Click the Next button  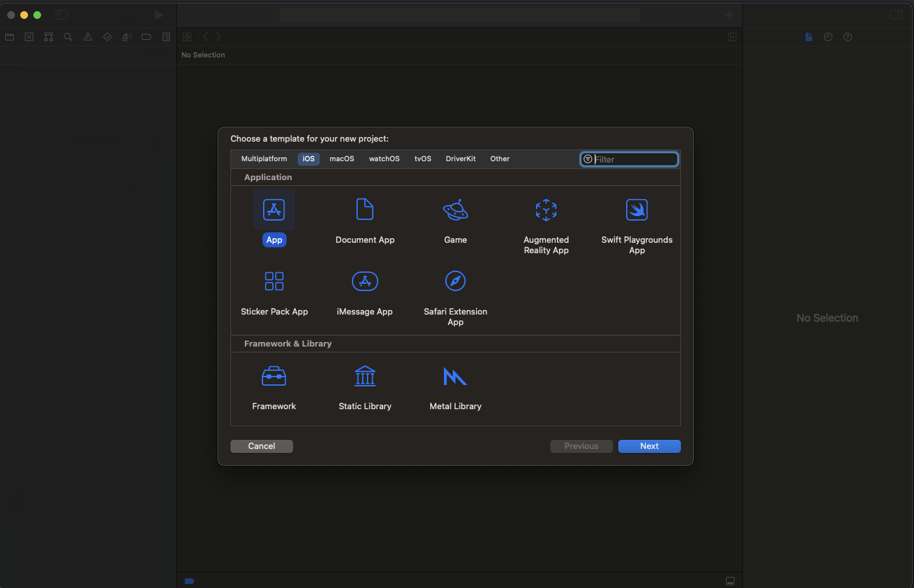pyautogui.click(x=650, y=446)
